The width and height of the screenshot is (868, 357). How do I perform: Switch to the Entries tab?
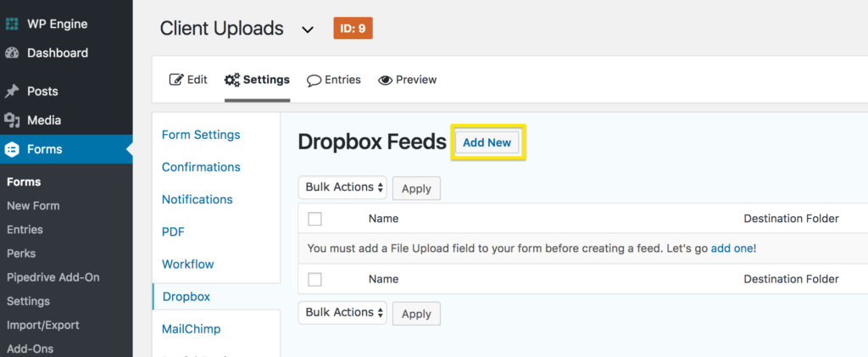(x=334, y=81)
